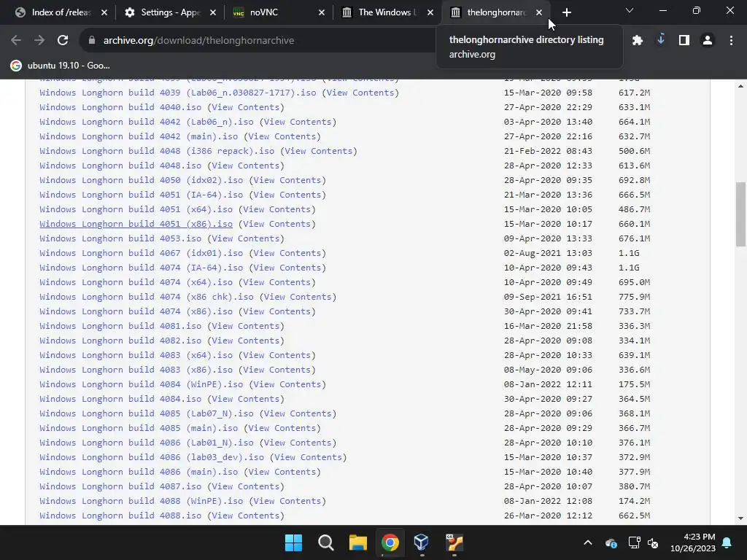Download Longhorn build 4051 (x86).iso

136,224
